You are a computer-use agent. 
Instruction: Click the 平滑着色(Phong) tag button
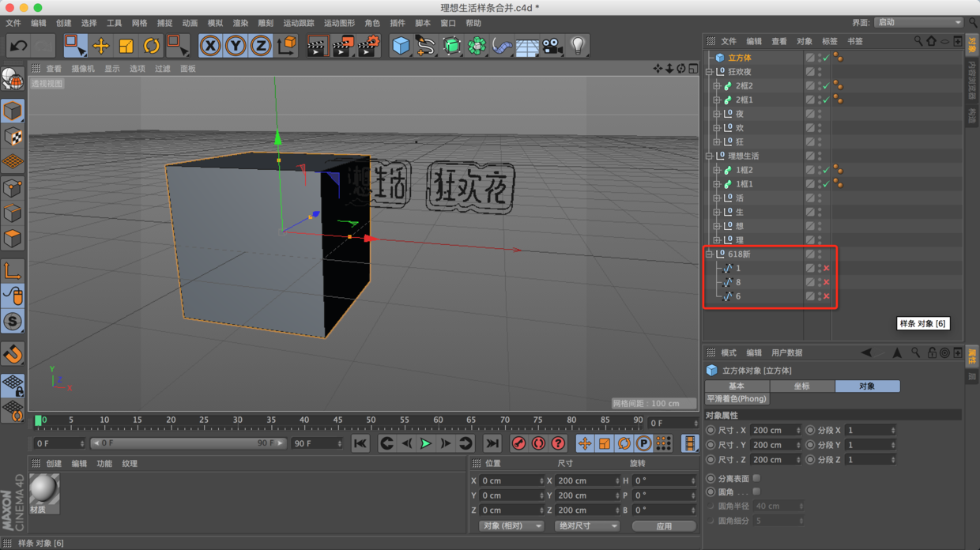[737, 399]
